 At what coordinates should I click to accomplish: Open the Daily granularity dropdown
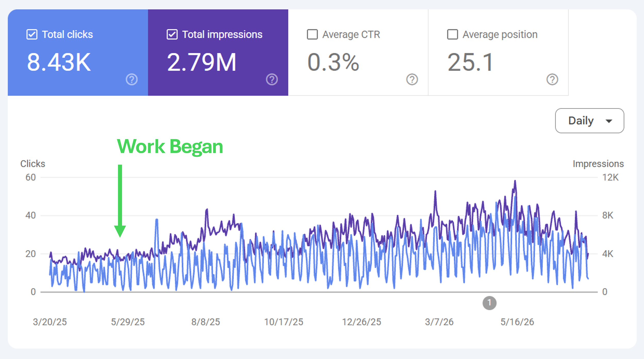[589, 121]
